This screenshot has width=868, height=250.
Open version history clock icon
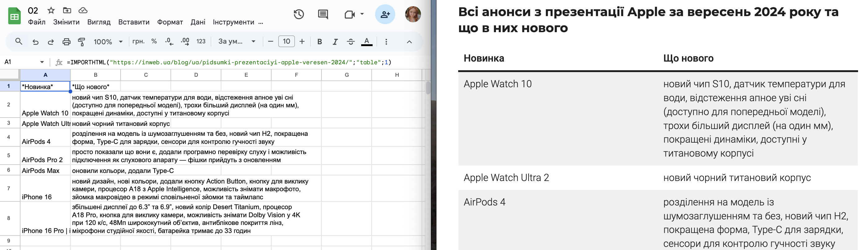pyautogui.click(x=299, y=15)
